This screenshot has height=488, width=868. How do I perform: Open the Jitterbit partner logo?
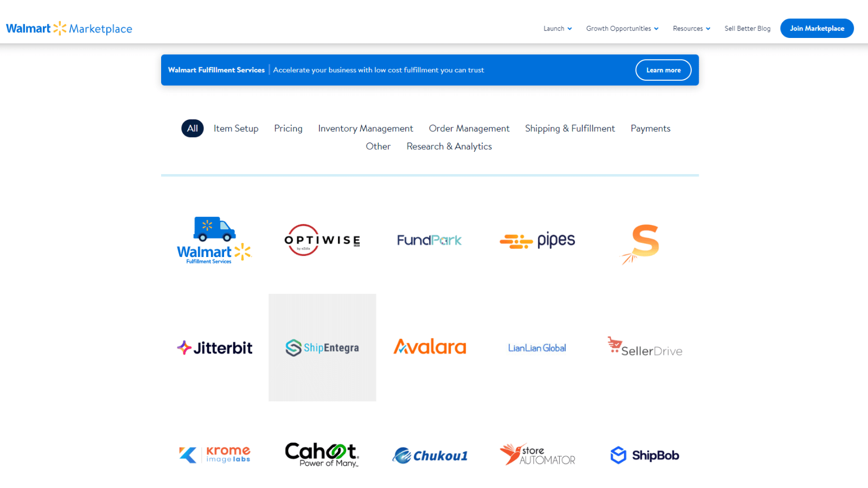click(x=215, y=348)
